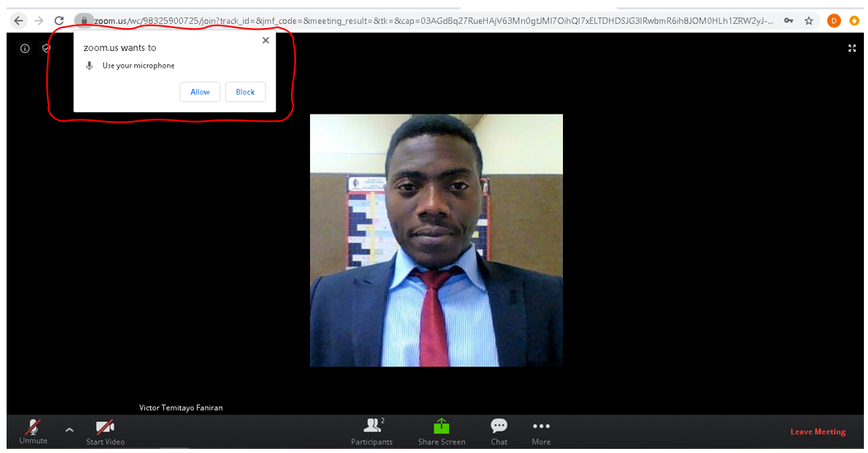Image resolution: width=868 pixels, height=453 pixels.
Task: Open the Participants panel
Action: [372, 427]
